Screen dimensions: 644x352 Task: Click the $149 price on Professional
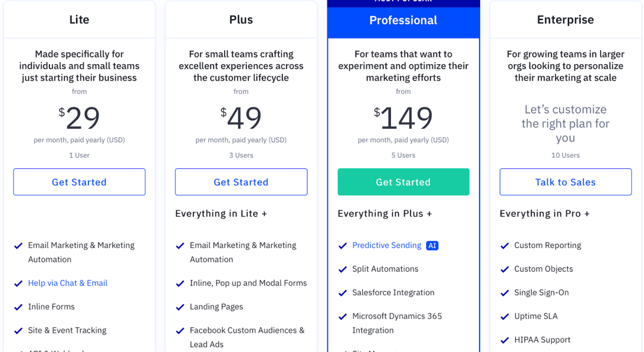tap(403, 117)
